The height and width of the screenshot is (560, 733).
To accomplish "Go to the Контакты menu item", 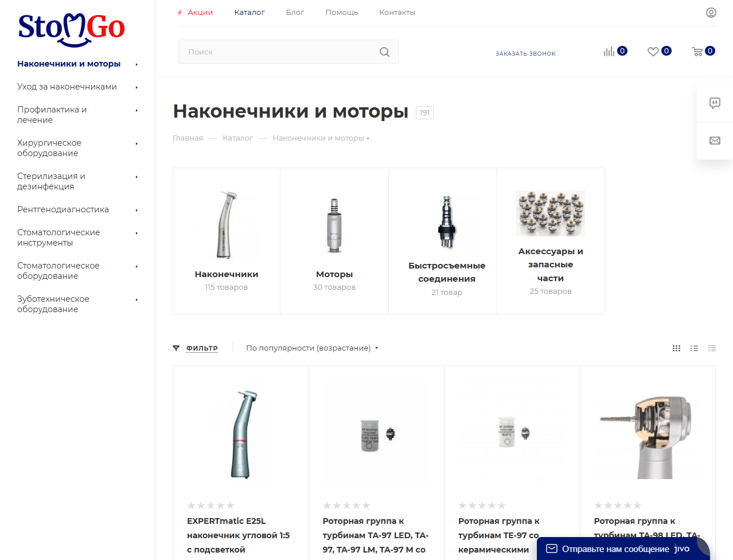I will click(x=397, y=13).
